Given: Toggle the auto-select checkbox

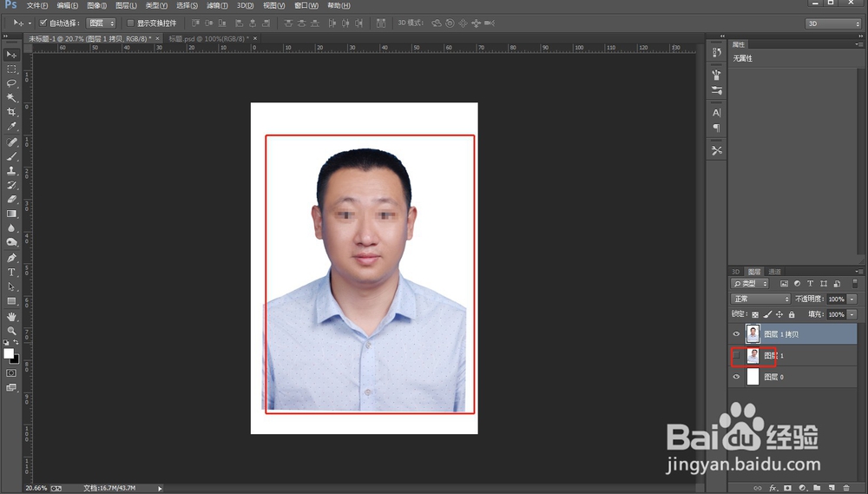Looking at the screenshot, I should (43, 23).
